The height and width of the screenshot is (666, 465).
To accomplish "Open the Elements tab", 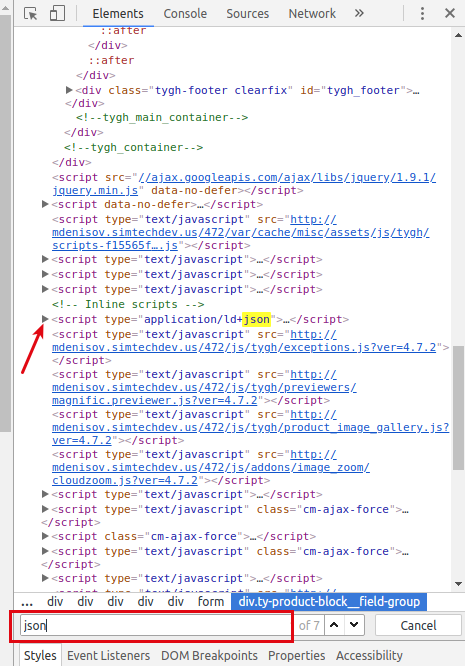I will tap(118, 14).
